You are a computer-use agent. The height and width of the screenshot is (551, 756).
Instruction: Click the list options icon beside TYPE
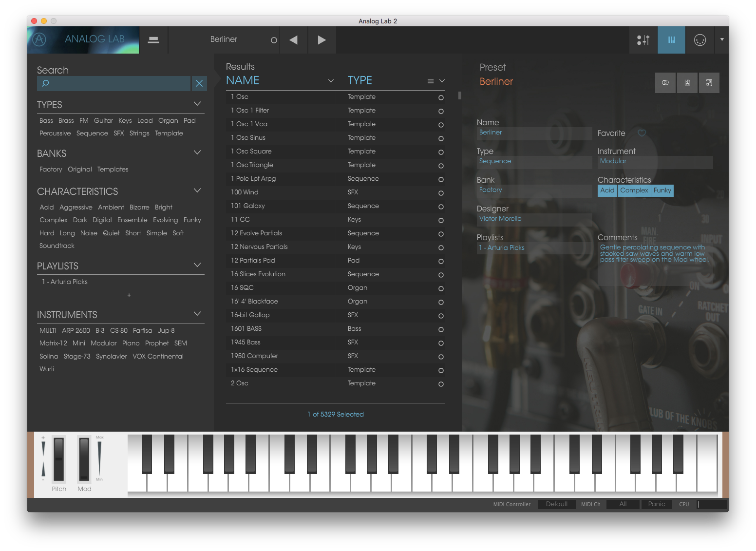click(431, 81)
